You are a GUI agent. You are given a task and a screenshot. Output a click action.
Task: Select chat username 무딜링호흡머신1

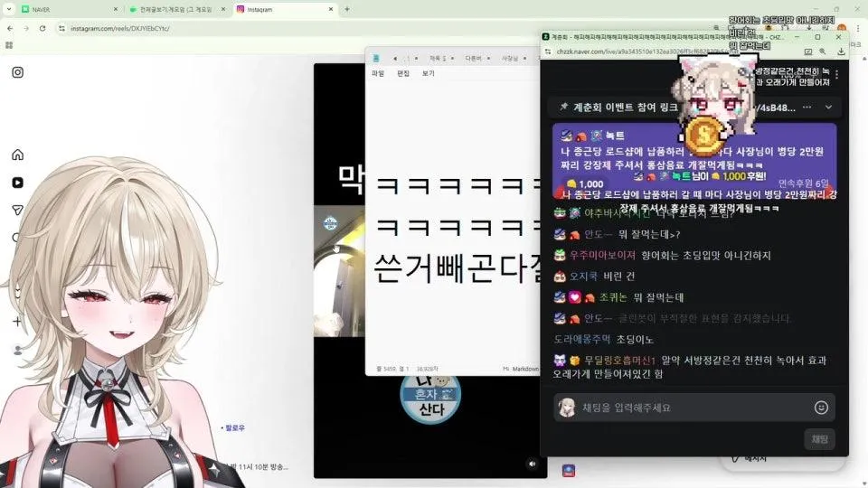(619, 361)
